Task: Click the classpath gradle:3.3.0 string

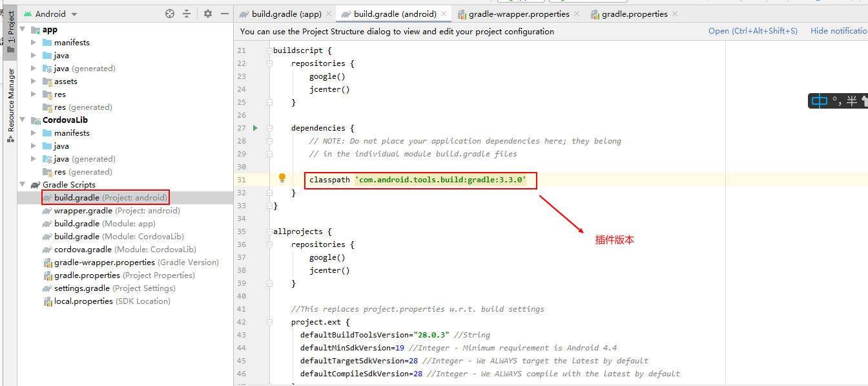Action: tap(440, 180)
